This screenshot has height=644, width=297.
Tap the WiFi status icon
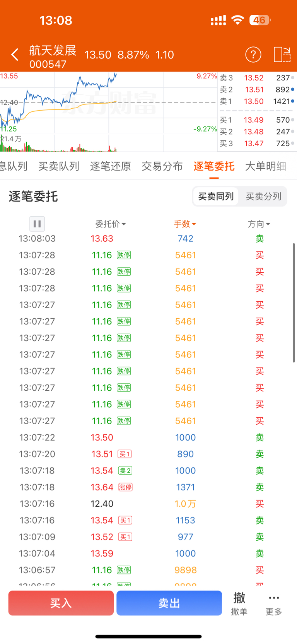237,20
